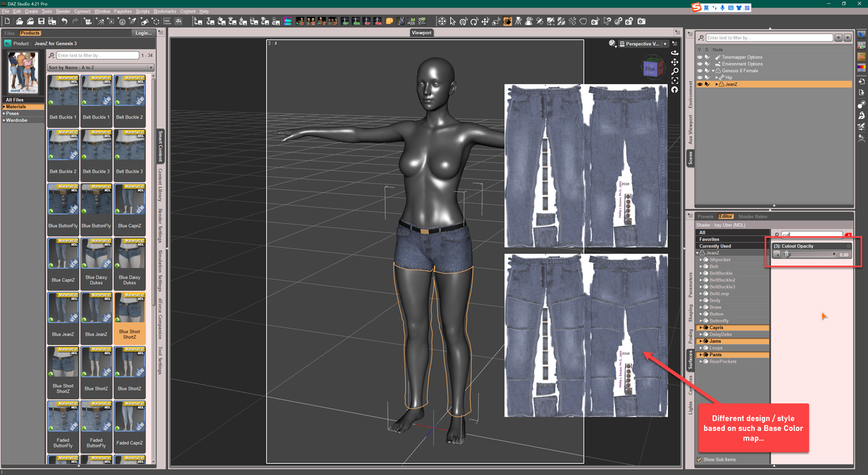Expand Pants surface group
Screen dimensions: 868x475
click(701, 355)
